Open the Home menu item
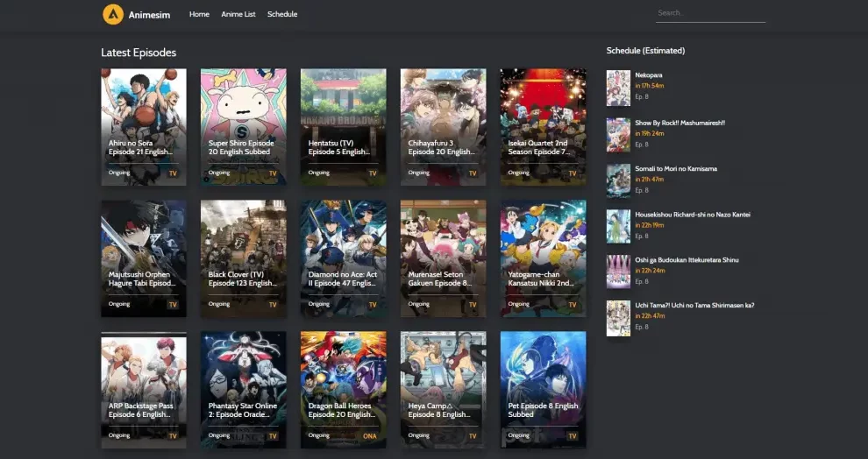This screenshot has width=868, height=459. pos(199,14)
